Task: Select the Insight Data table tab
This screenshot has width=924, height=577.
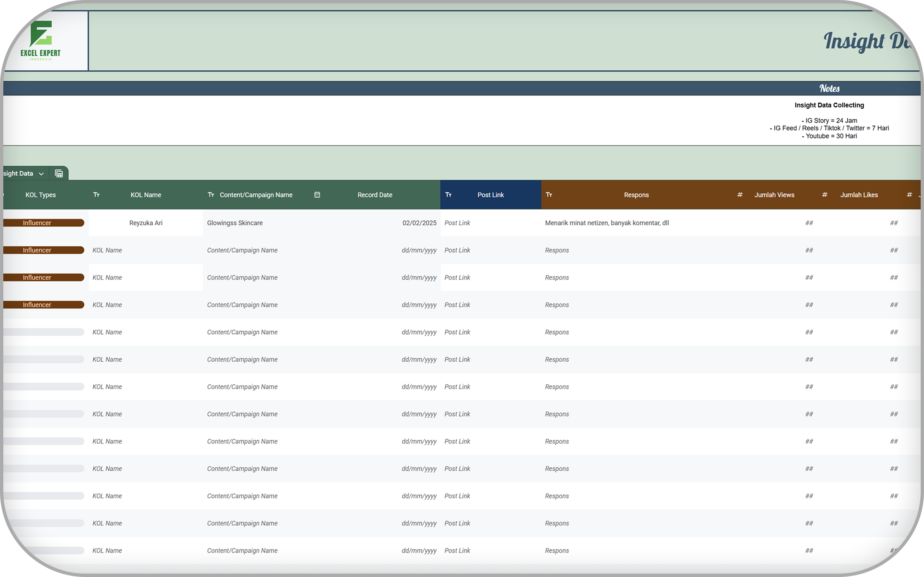Action: pos(19,174)
